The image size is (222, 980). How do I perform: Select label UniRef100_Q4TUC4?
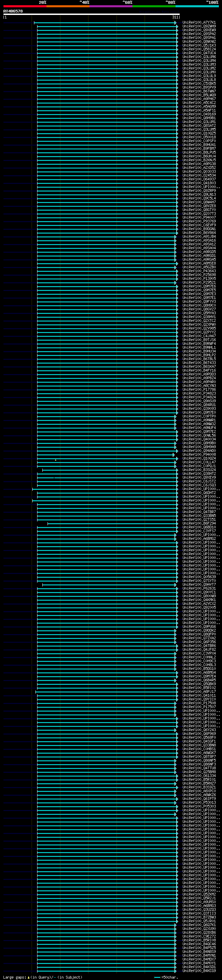199,53
